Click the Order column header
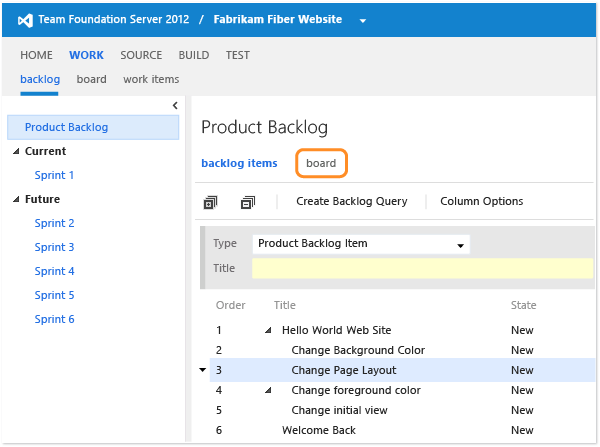600x447 pixels. click(x=230, y=305)
